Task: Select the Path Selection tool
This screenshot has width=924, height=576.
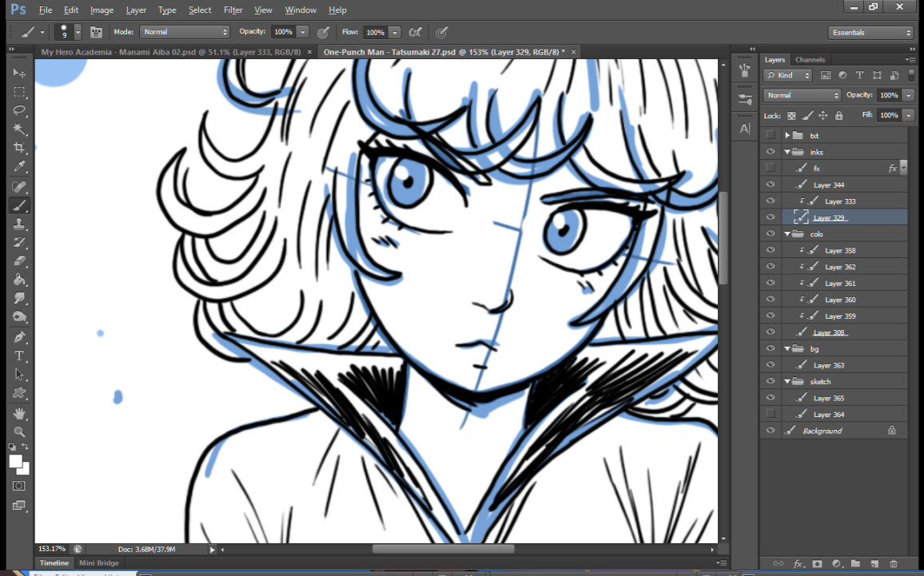Action: tap(19, 374)
